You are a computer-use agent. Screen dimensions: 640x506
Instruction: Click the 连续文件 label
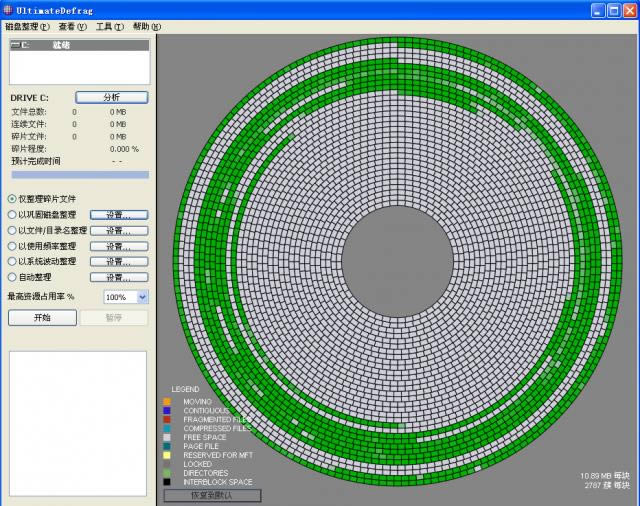point(29,124)
